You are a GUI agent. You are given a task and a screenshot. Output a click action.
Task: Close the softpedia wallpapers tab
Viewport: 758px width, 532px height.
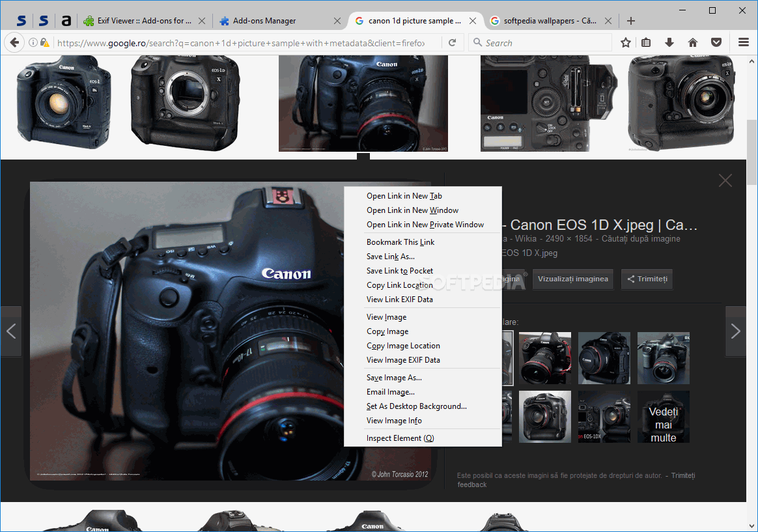click(x=608, y=21)
